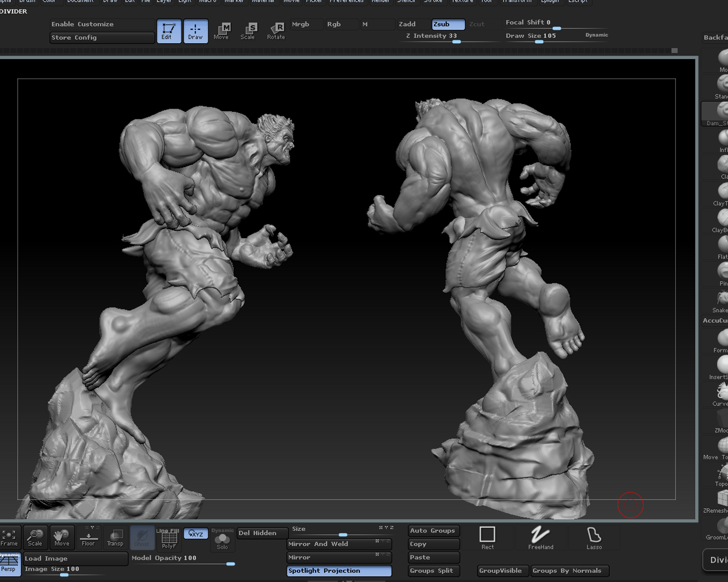Toggle XYZ rotation mode
This screenshot has height=582, width=728.
point(196,534)
